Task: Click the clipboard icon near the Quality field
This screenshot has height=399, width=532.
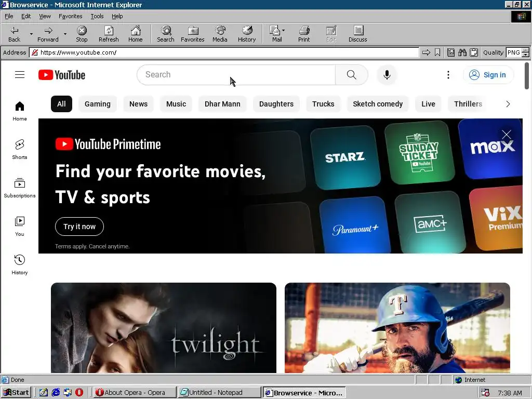Action: point(474,52)
